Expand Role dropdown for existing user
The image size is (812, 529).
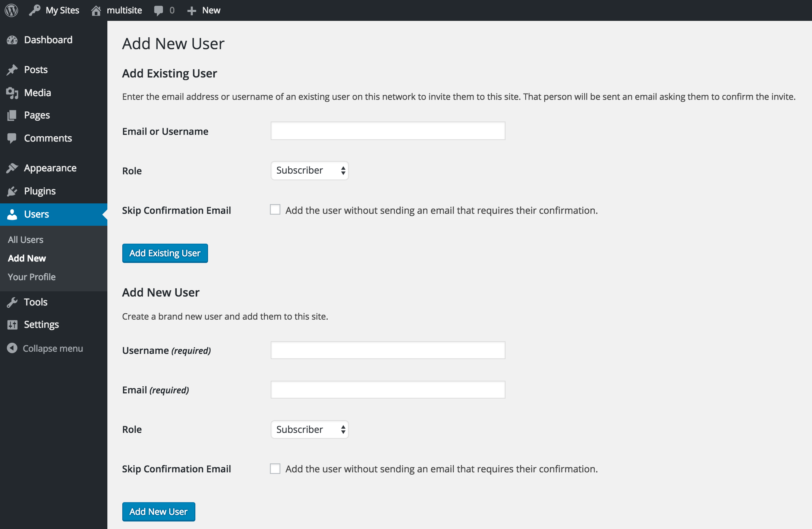pos(308,171)
